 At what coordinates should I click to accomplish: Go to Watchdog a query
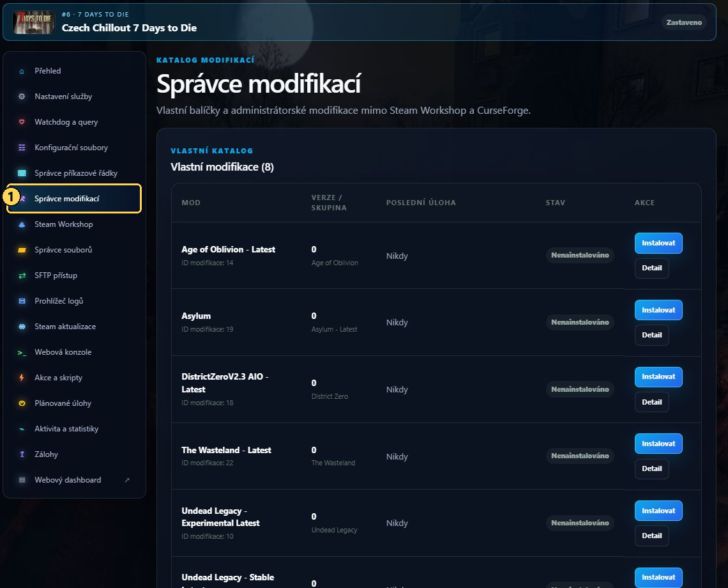[x=74, y=122]
